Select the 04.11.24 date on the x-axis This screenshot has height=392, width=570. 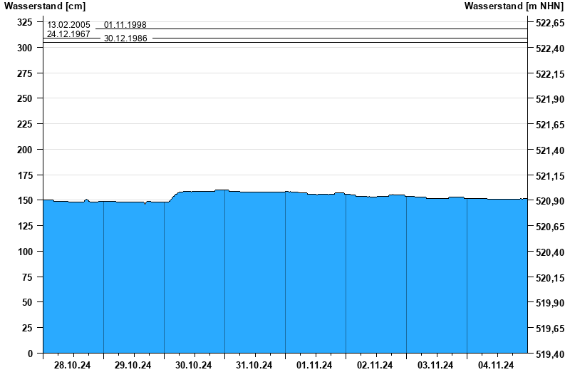tap(497, 366)
